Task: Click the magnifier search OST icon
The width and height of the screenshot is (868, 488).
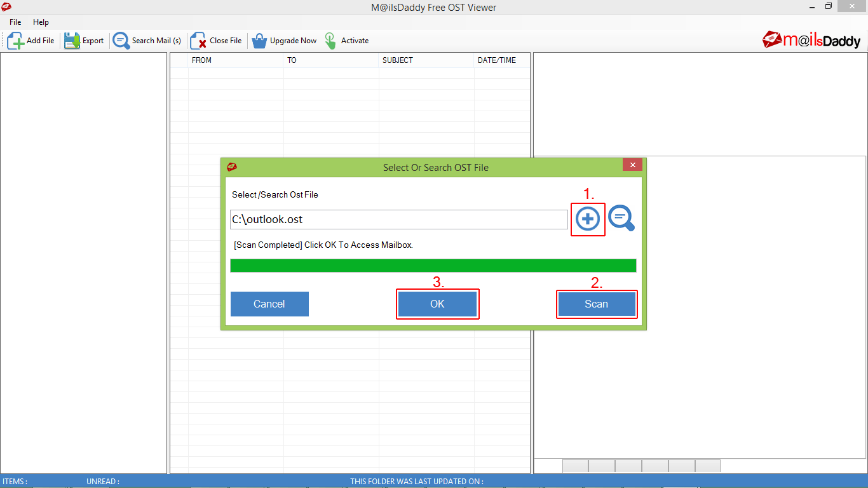Action: click(621, 219)
